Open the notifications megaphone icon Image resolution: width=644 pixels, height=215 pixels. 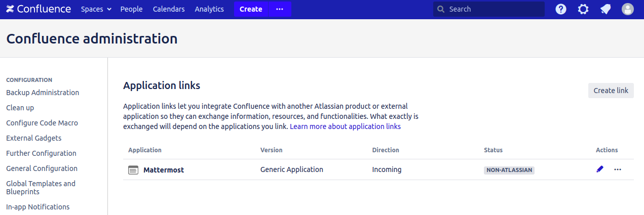click(x=605, y=9)
